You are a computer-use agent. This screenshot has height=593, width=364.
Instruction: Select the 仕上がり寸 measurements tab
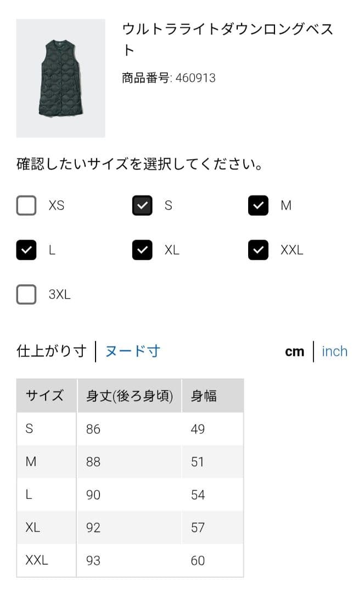[52, 351]
